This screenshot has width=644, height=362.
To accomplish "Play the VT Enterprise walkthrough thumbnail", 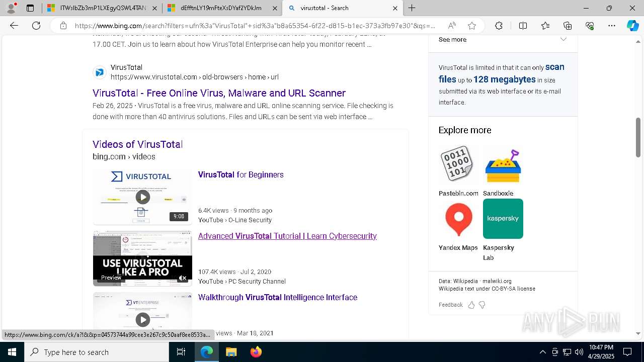I will click(x=142, y=320).
